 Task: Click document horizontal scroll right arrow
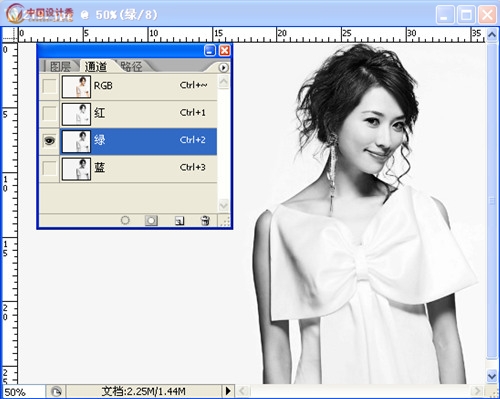pyautogui.click(x=477, y=391)
